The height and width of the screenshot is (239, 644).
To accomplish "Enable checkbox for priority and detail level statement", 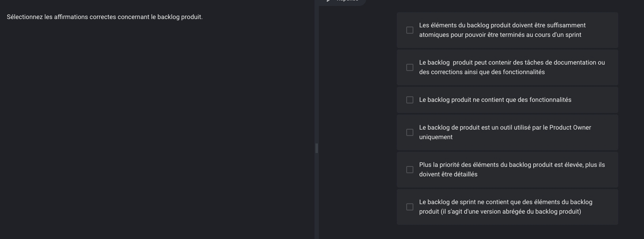I will click(x=410, y=170).
